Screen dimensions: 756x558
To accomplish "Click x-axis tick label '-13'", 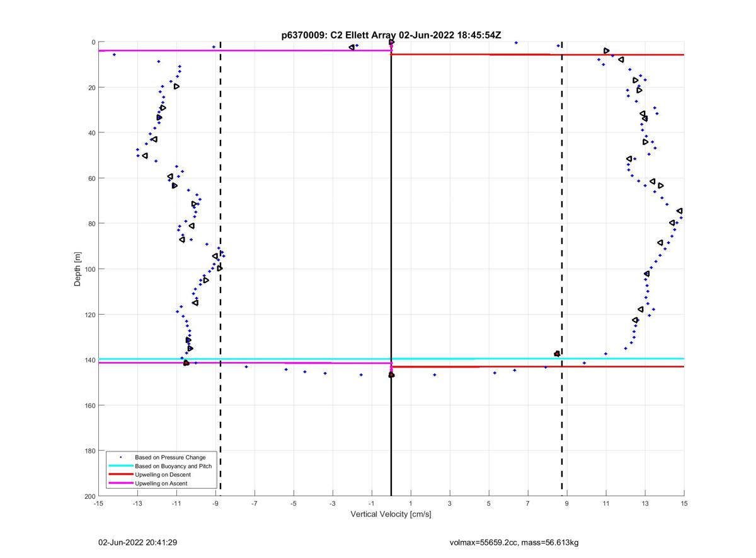I will tap(137, 503).
